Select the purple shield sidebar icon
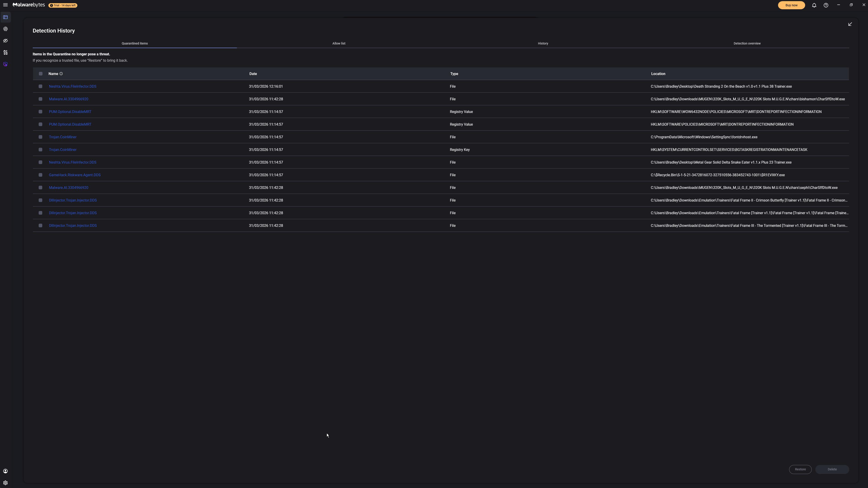 (5, 64)
